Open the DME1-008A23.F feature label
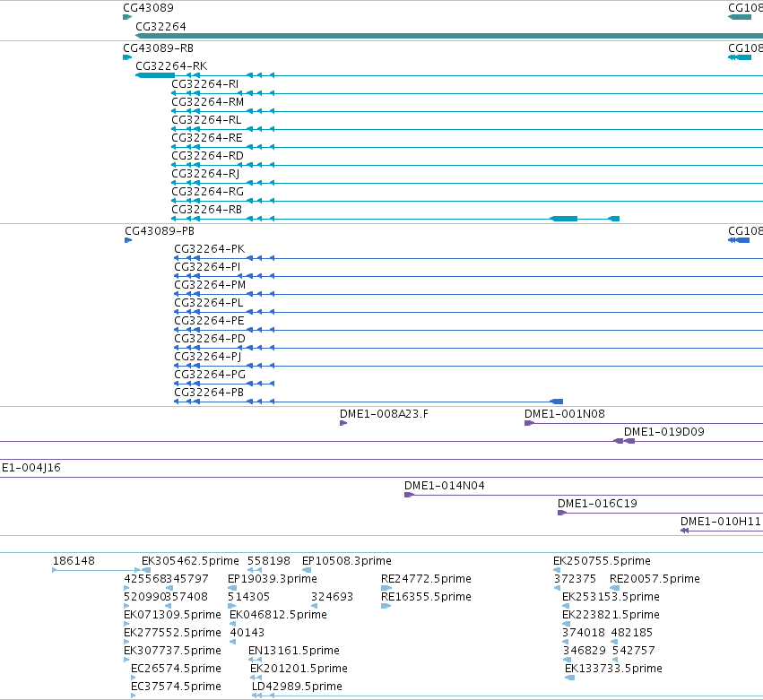The image size is (763, 700). click(x=384, y=414)
